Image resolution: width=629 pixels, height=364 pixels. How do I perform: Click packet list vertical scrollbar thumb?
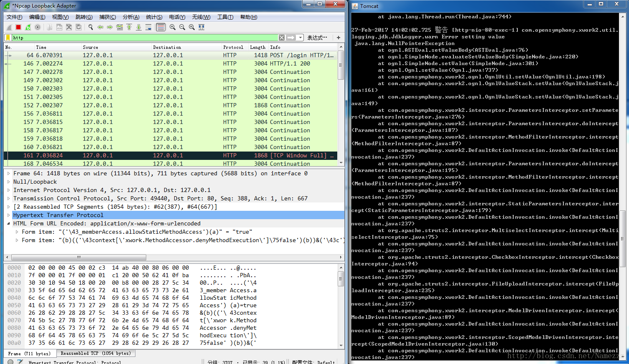click(x=341, y=66)
